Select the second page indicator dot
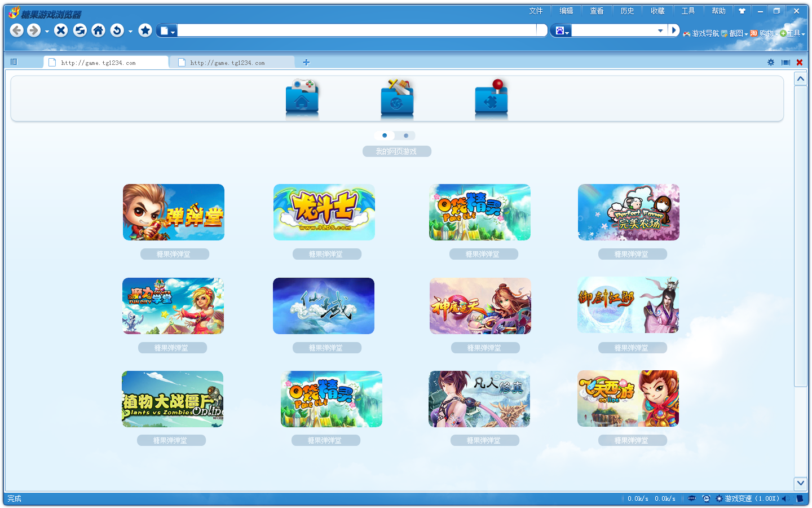812x508 pixels. click(406, 135)
